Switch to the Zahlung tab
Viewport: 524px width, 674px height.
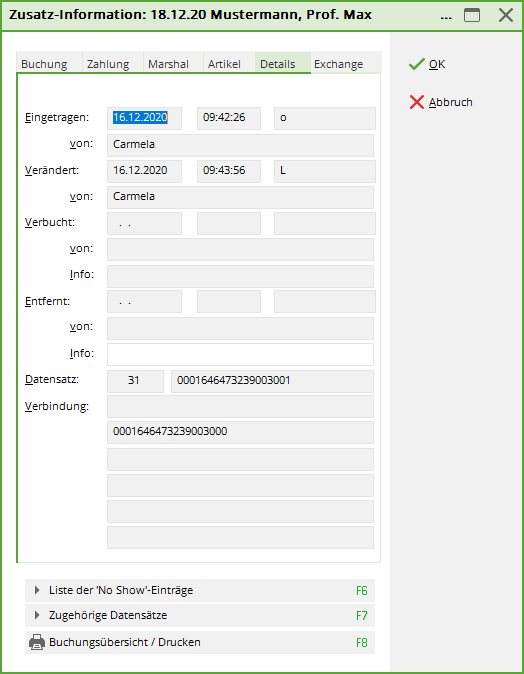click(x=108, y=64)
